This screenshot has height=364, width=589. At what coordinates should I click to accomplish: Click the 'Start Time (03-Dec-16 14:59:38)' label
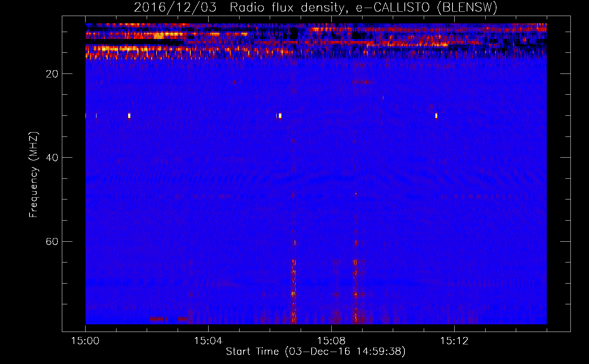316,352
